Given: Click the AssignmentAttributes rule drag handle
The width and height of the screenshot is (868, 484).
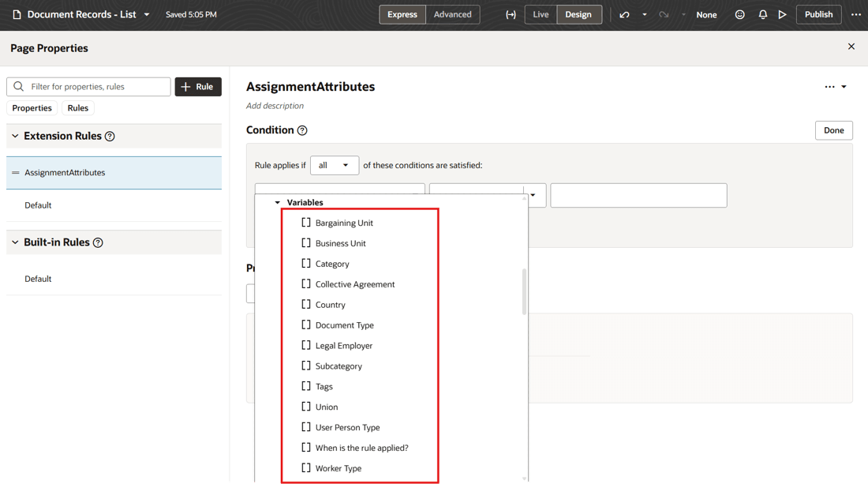Looking at the screenshot, I should coord(16,173).
